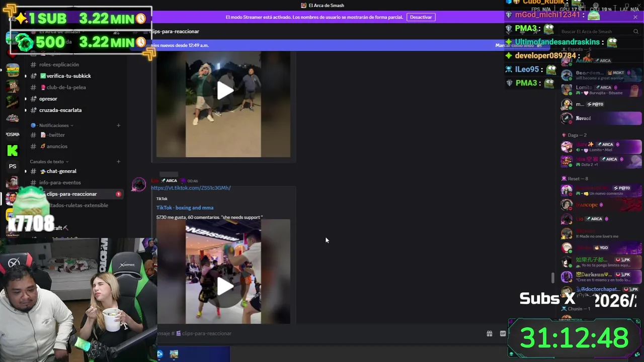Click the member with status 'Yo no te pongo límites aquí'
The width and height of the screenshot is (644, 362).
(x=601, y=262)
